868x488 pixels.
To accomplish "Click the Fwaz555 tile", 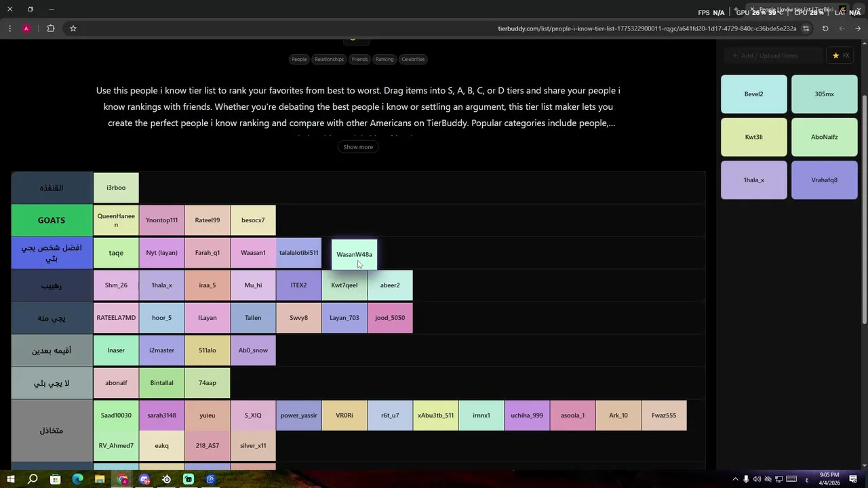I will point(664,415).
